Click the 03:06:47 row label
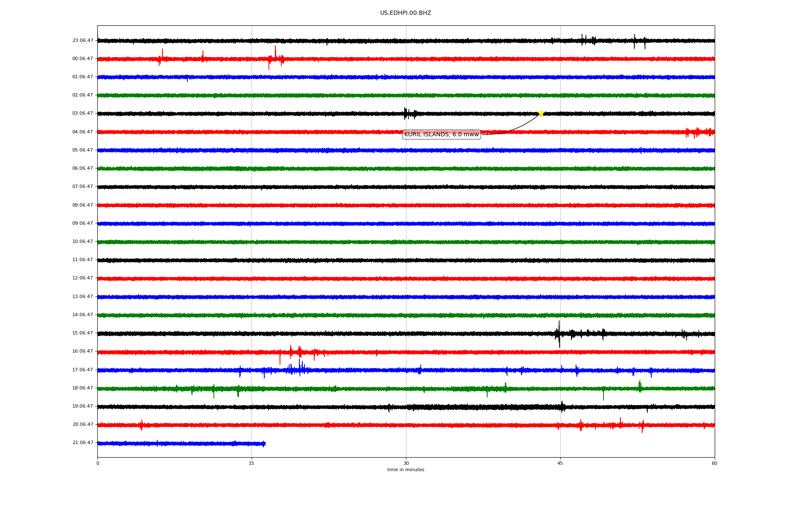 pos(83,113)
